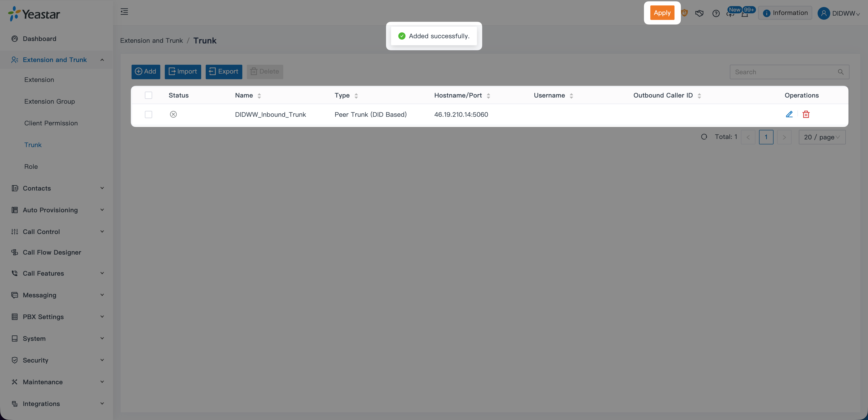Go to the Dashboard menu item
Screen dimensions: 868x420
(x=39, y=39)
